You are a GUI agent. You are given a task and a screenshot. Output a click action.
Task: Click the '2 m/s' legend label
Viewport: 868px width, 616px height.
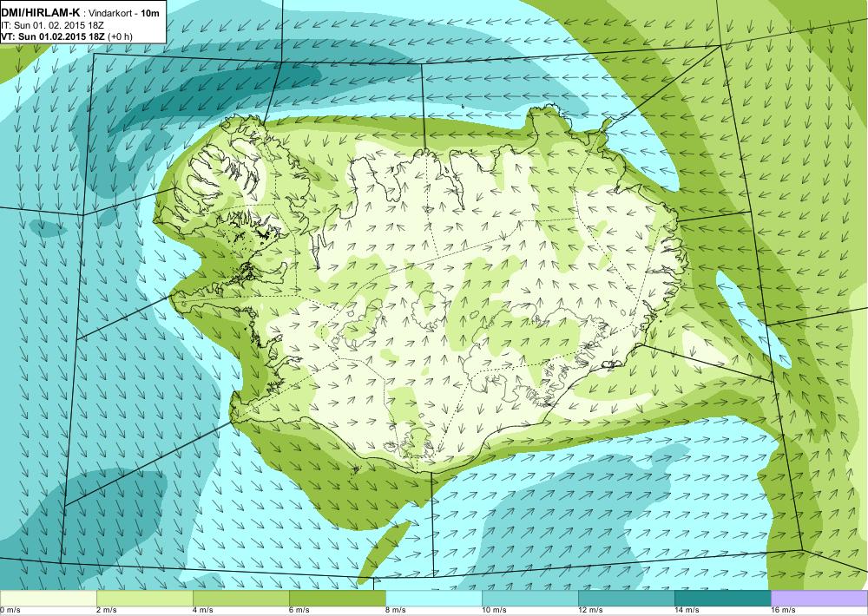pyautogui.click(x=107, y=610)
